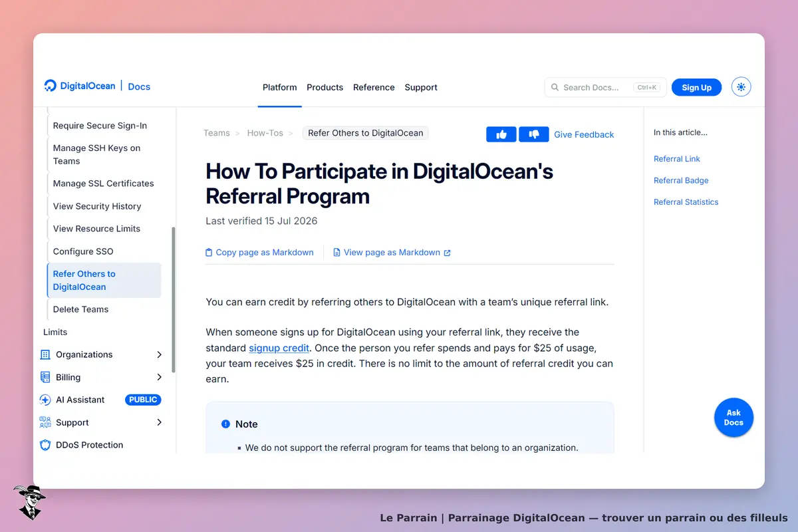
Task: Toggle the light/dark theme icon
Action: [741, 87]
